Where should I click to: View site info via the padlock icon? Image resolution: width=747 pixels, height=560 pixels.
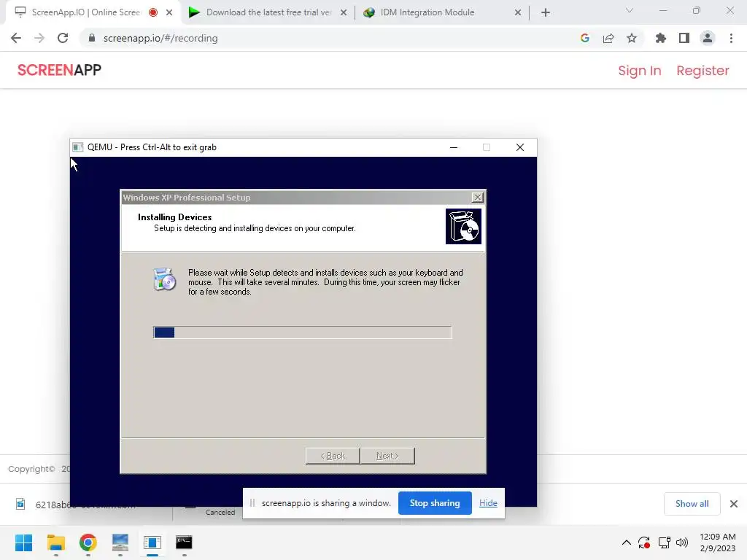[x=92, y=38]
